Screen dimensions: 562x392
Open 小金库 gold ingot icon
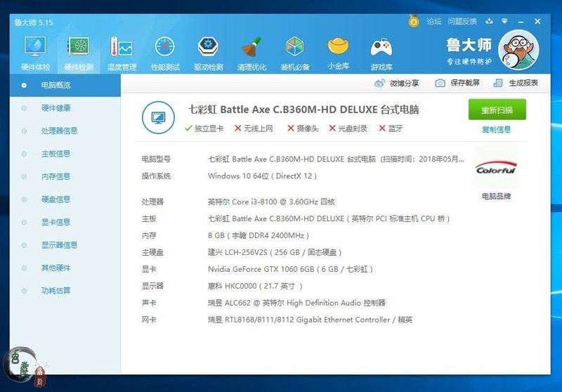pos(338,52)
